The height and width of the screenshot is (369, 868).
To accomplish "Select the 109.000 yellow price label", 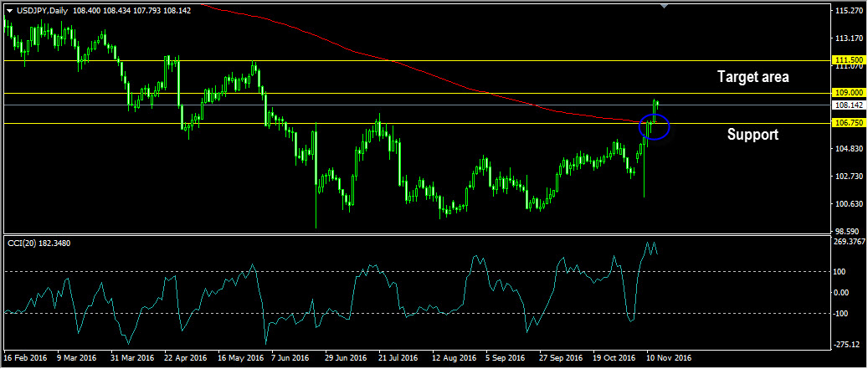I will (850, 93).
